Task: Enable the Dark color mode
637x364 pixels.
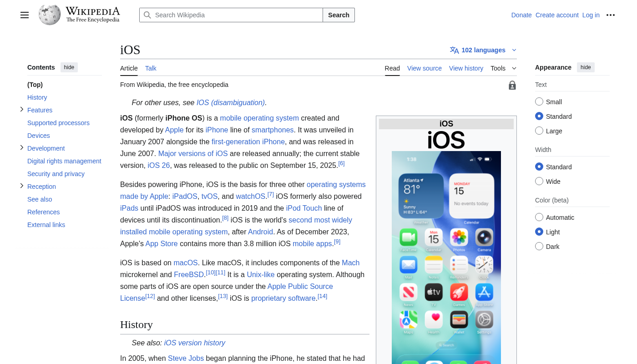Action: click(x=539, y=247)
